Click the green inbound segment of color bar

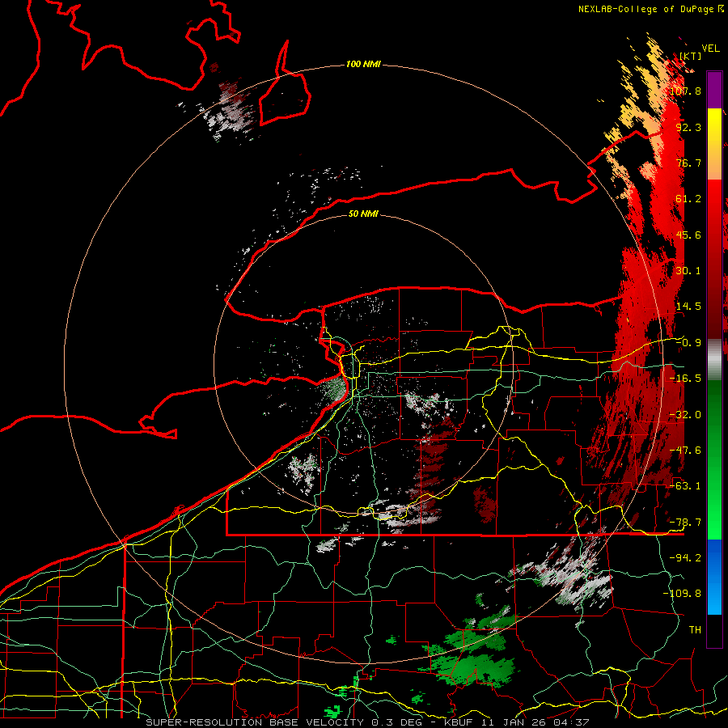(x=714, y=459)
